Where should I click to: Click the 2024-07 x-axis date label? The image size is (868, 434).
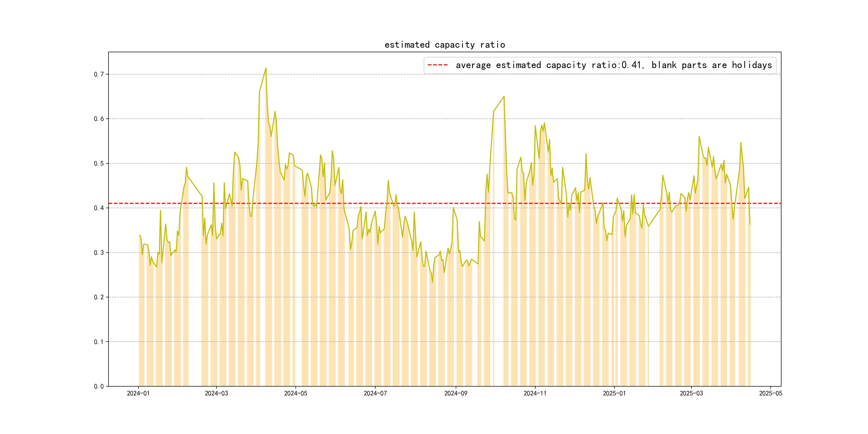pyautogui.click(x=375, y=393)
